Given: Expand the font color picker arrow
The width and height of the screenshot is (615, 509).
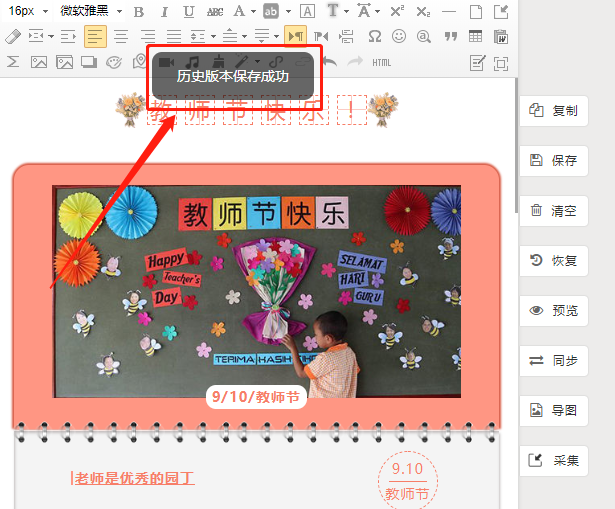Looking at the screenshot, I should (x=253, y=12).
